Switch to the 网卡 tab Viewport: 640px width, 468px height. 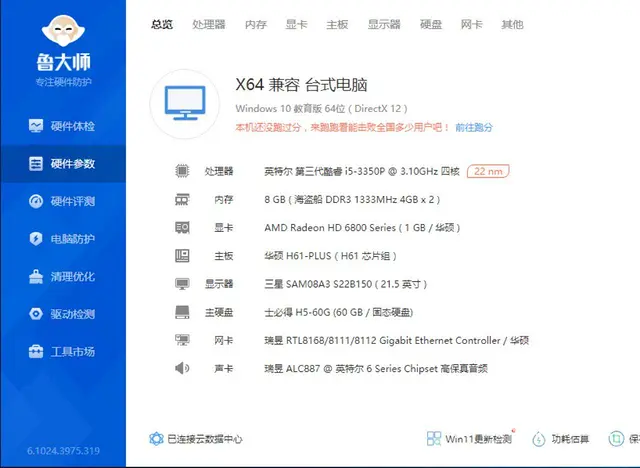click(471, 24)
